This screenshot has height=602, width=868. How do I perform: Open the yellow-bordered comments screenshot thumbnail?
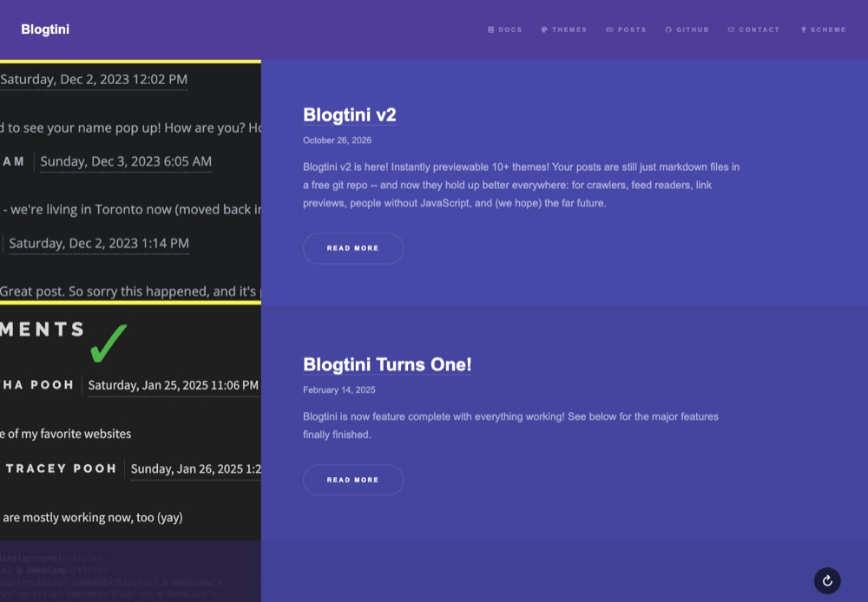131,182
